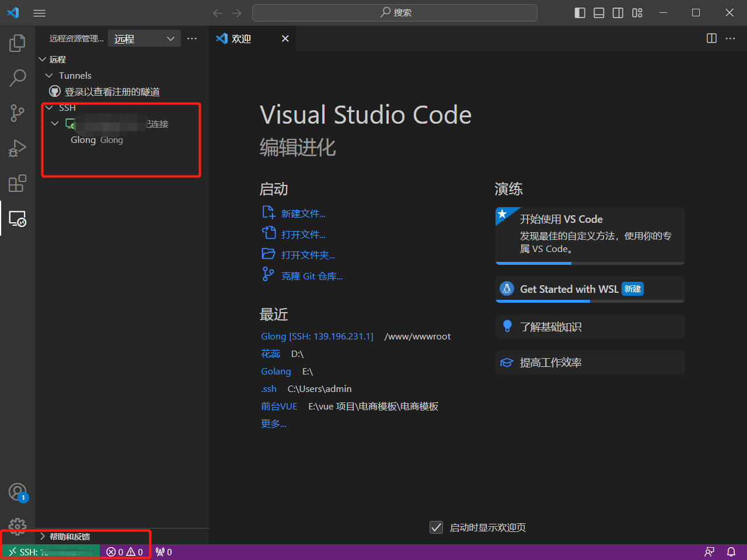Click 新建 badge on WSL card
747x560 pixels.
click(633, 289)
